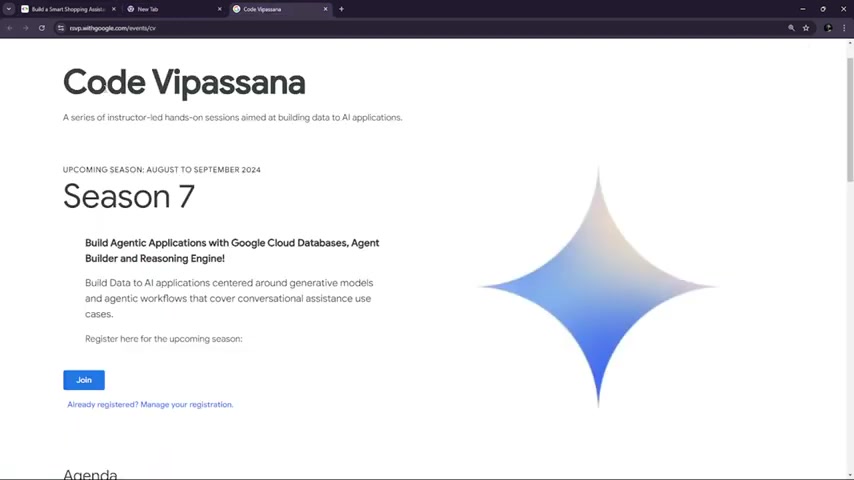Viewport: 854px width, 480px height.
Task: Click the zoom magnifier icon in address bar
Action: pos(791,28)
